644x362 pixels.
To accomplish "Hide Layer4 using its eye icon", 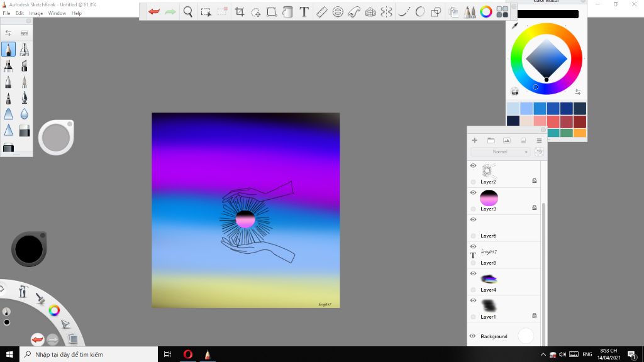I will [473, 274].
